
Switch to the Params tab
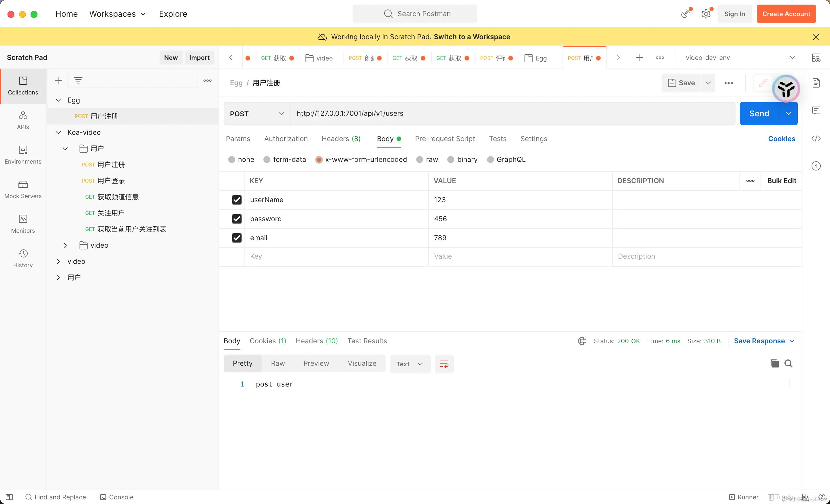[x=238, y=139]
